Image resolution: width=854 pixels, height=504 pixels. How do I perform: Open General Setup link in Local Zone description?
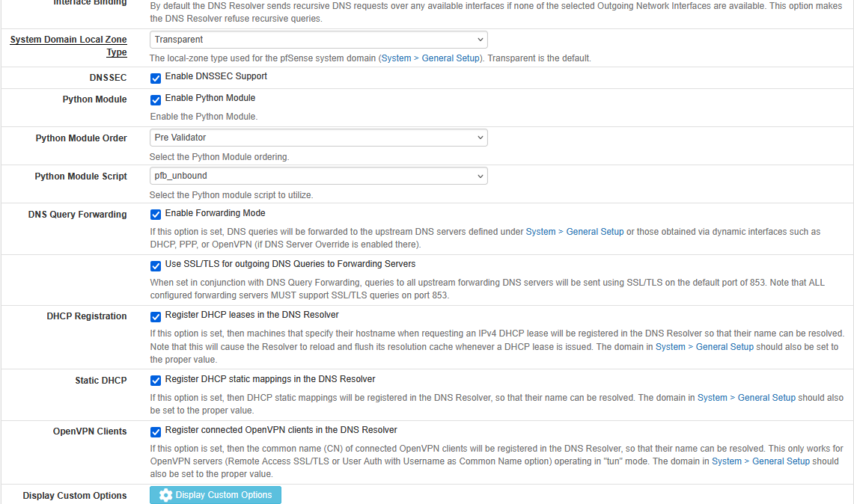(430, 58)
